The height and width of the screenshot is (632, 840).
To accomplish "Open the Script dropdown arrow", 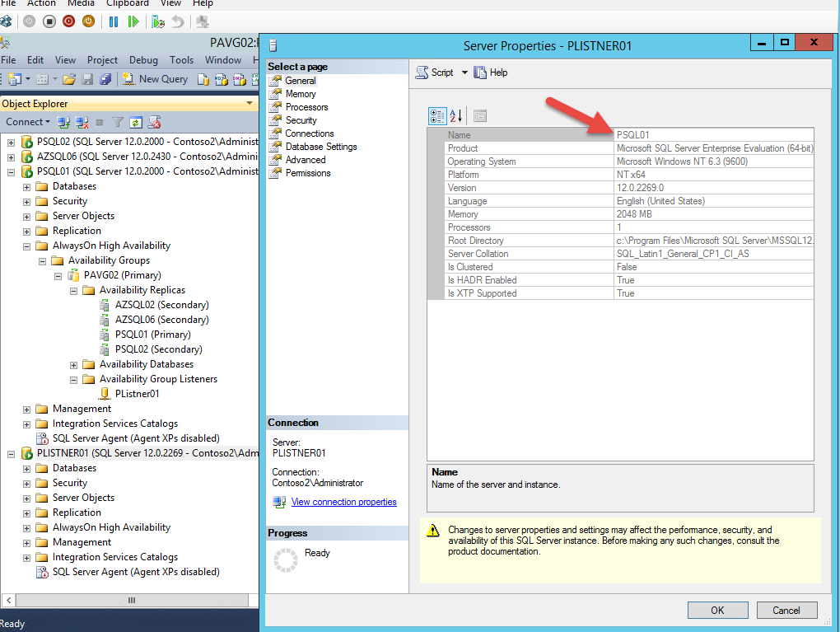I will coord(464,73).
